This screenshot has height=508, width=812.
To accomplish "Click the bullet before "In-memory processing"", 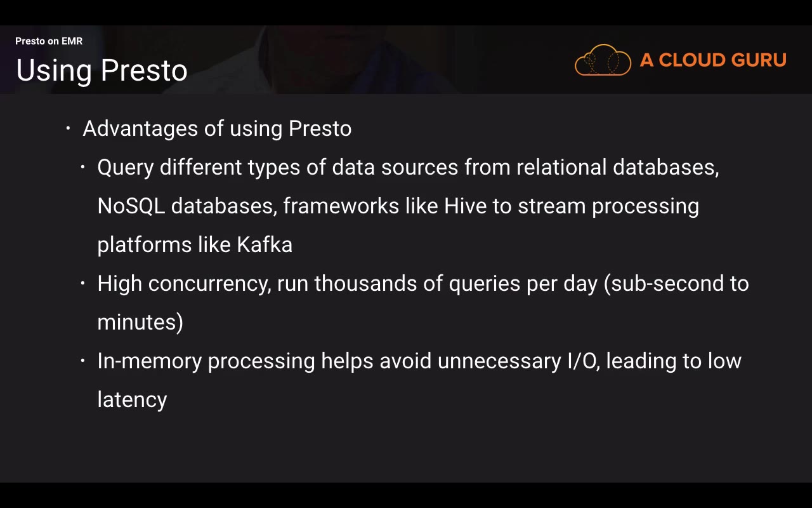I will point(82,361).
